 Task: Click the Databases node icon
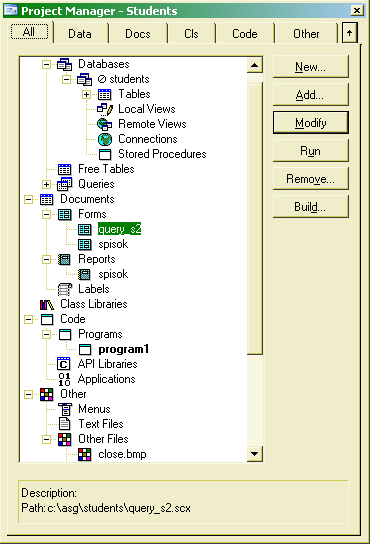click(65, 65)
